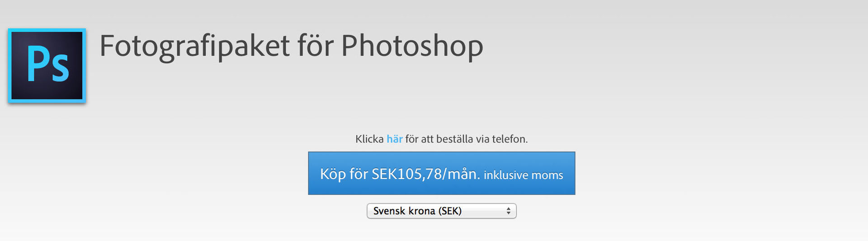Click the Photoshop Ps logo icon
Viewport: 868px width, 241px height.
[47, 66]
